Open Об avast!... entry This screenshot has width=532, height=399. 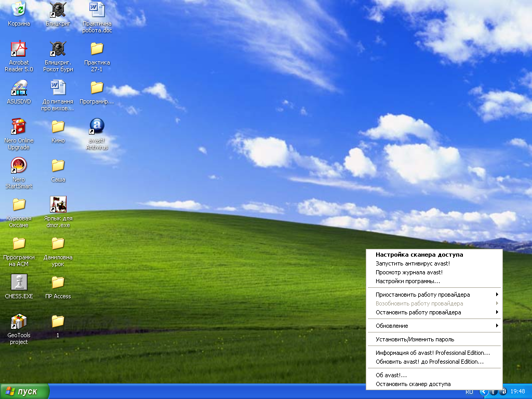pyautogui.click(x=434, y=375)
